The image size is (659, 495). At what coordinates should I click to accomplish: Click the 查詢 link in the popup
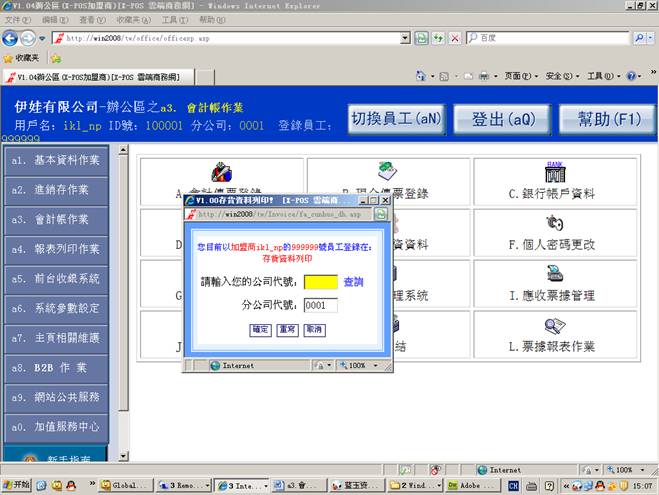click(x=353, y=282)
